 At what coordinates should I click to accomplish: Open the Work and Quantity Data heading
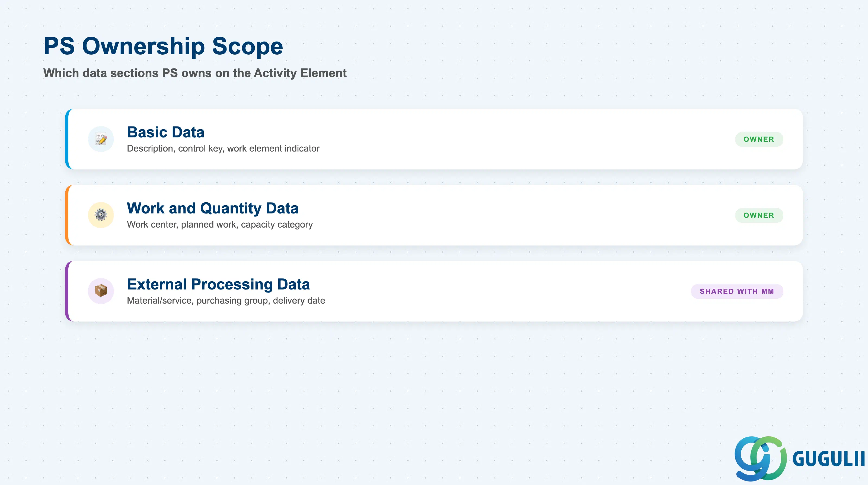[x=213, y=208]
